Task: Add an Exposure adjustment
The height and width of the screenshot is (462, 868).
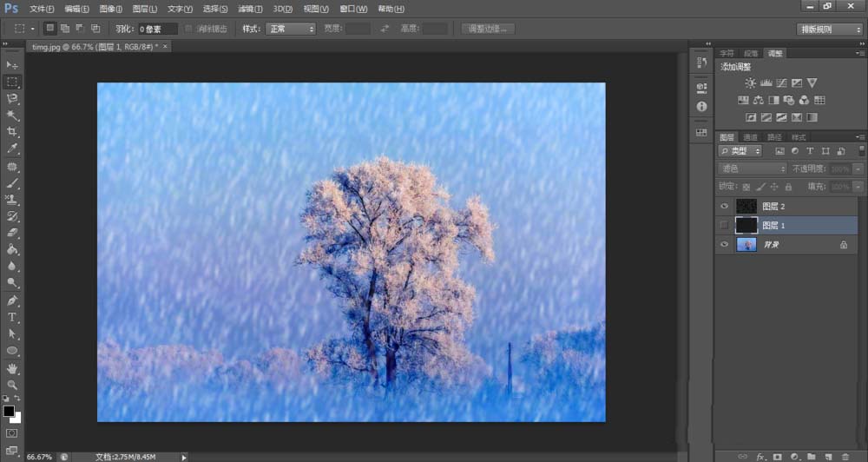Action: (797, 83)
